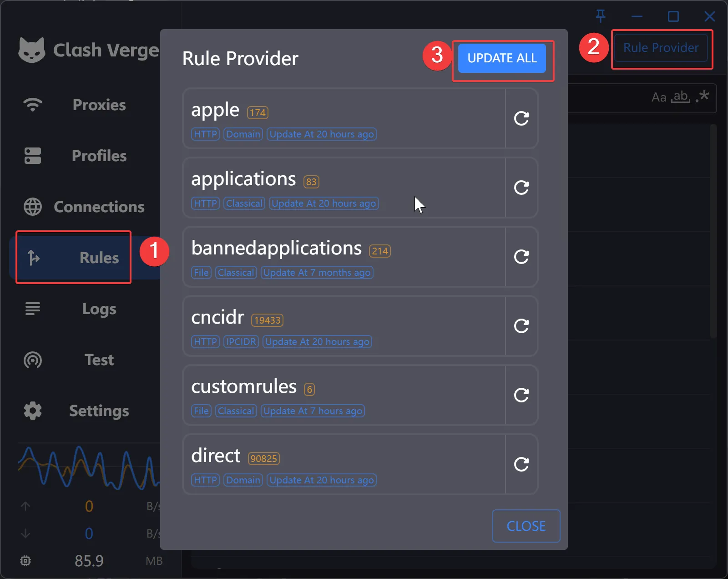Toggle whole word matching in search
Screen dimensions: 728x579
681,97
